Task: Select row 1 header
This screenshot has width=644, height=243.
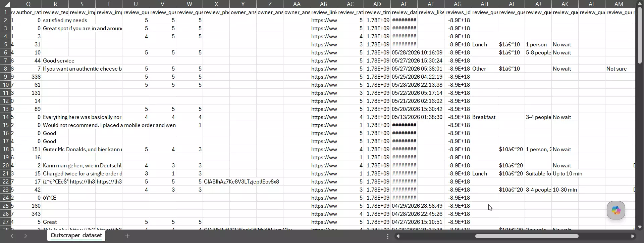Action: click(x=6, y=12)
